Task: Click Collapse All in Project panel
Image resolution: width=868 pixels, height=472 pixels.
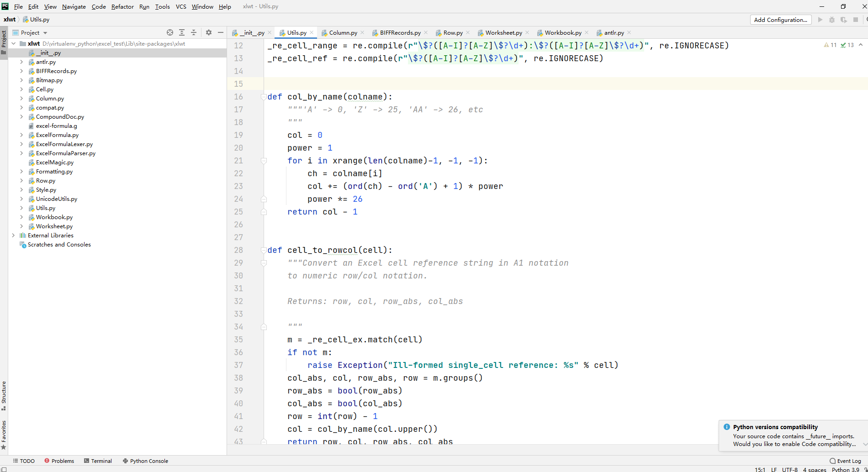Action: click(194, 32)
